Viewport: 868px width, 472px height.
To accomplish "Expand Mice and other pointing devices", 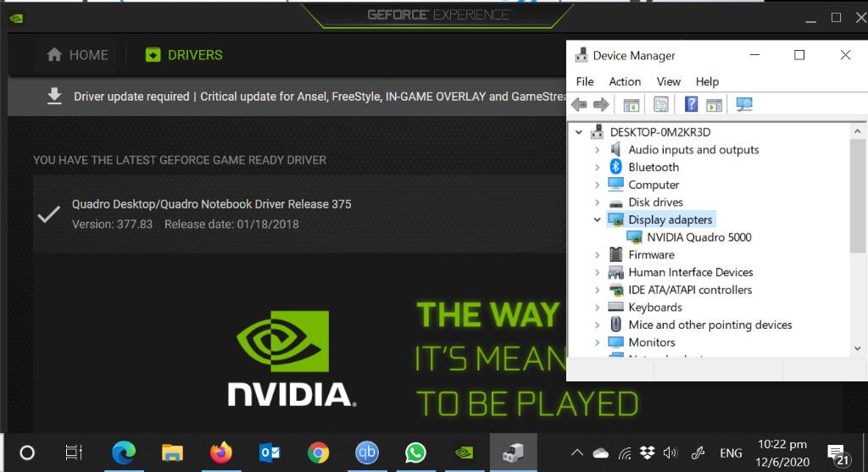I will [x=597, y=325].
